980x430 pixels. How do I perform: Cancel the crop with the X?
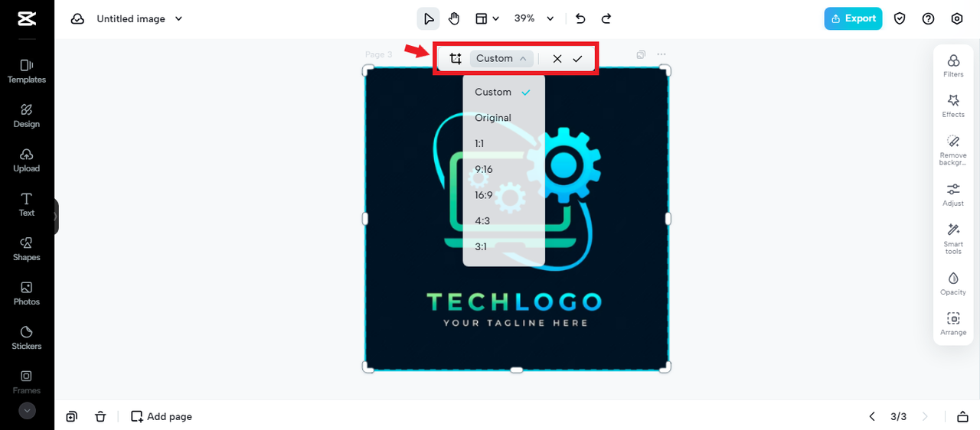click(x=557, y=58)
